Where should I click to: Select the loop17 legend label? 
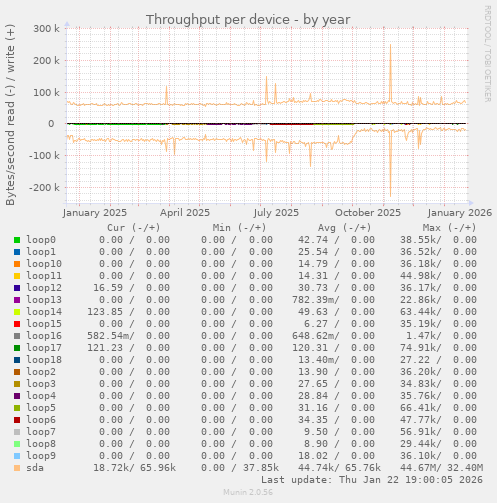click(x=44, y=348)
